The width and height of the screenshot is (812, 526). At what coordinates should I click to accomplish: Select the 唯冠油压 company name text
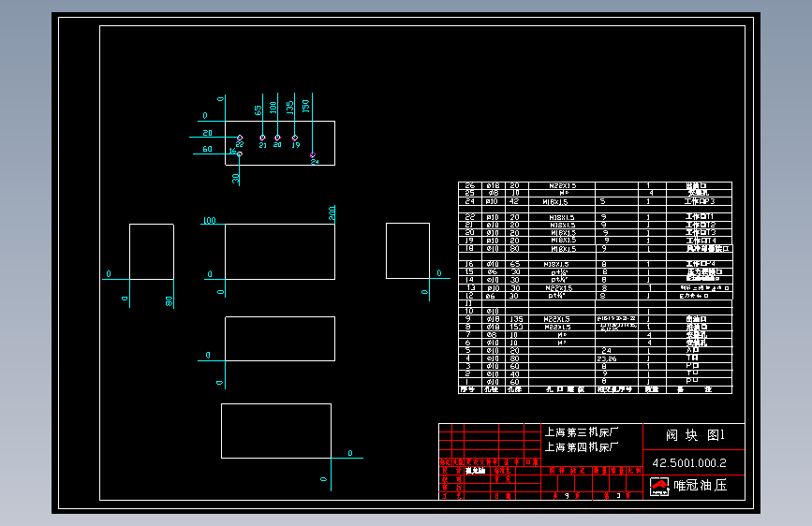(x=701, y=486)
